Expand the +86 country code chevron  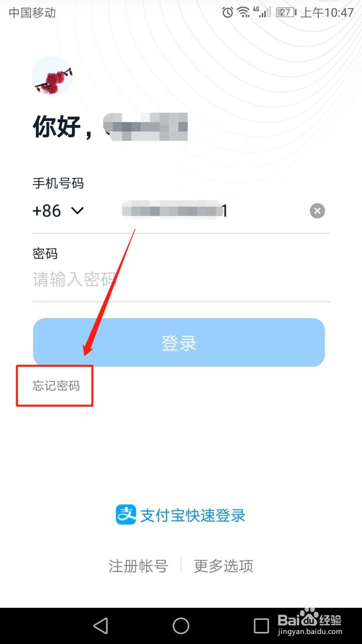pyautogui.click(x=77, y=211)
